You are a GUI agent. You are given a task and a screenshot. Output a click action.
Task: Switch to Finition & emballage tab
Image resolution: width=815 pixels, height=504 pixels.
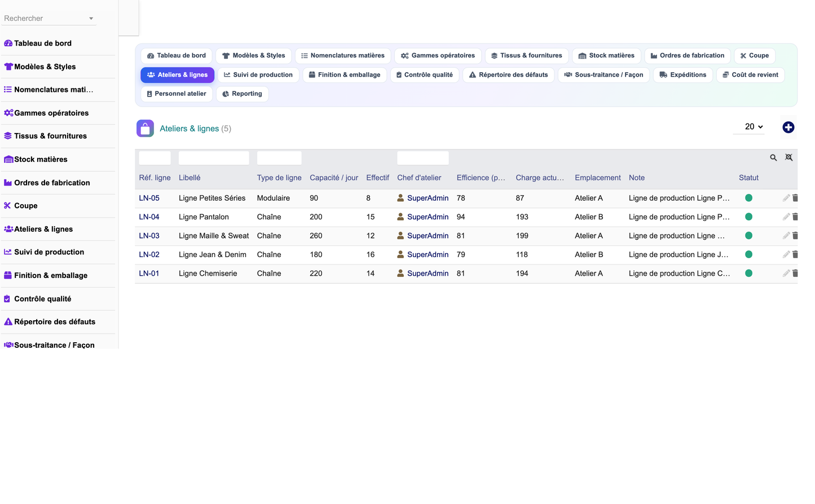[345, 75]
